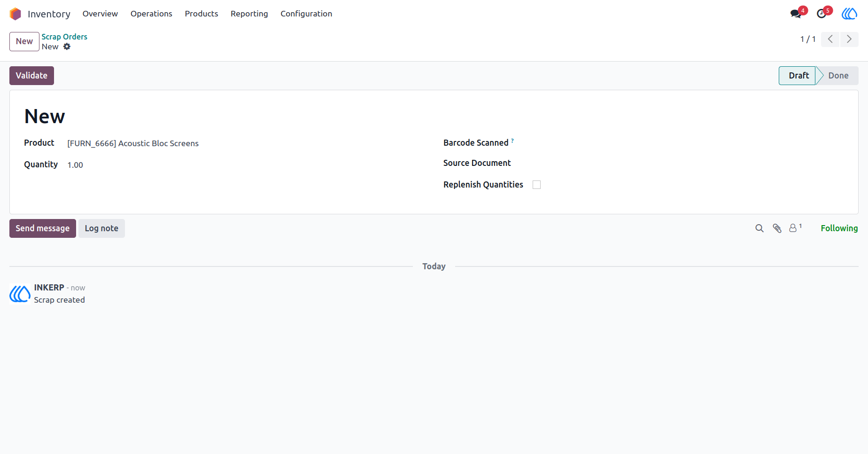
Task: Attach files with paperclip icon
Action: [x=777, y=228]
